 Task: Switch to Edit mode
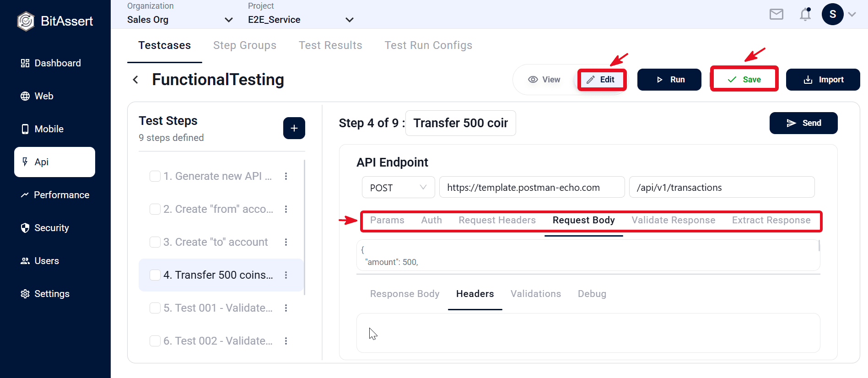601,80
